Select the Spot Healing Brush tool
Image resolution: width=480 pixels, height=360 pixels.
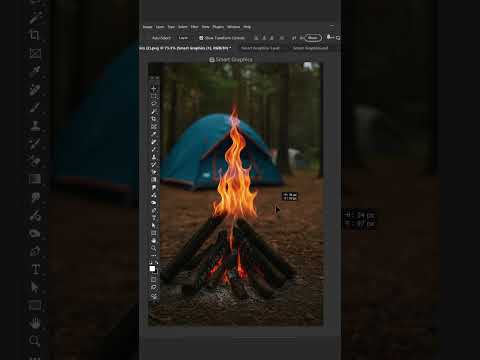click(154, 142)
